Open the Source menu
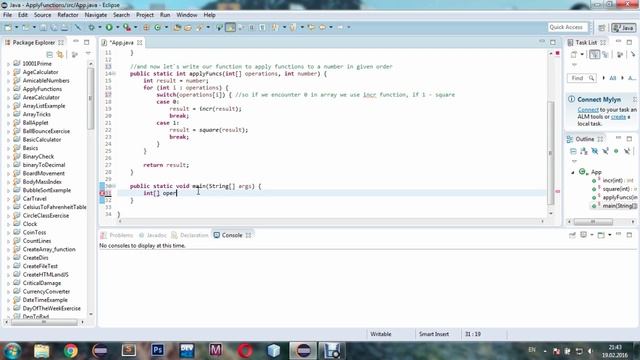This screenshot has height=360, width=640. 42,15
